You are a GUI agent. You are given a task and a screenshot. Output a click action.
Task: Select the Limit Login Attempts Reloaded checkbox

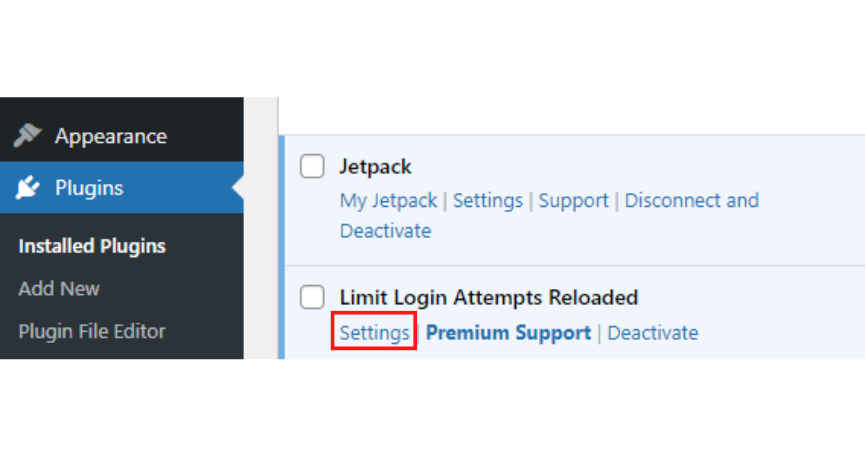(x=312, y=297)
